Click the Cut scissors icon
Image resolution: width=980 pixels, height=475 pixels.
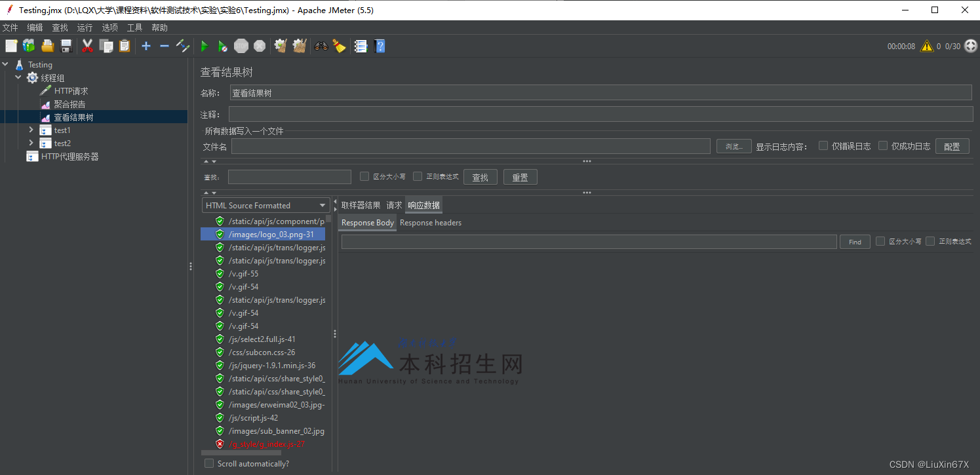pyautogui.click(x=87, y=46)
